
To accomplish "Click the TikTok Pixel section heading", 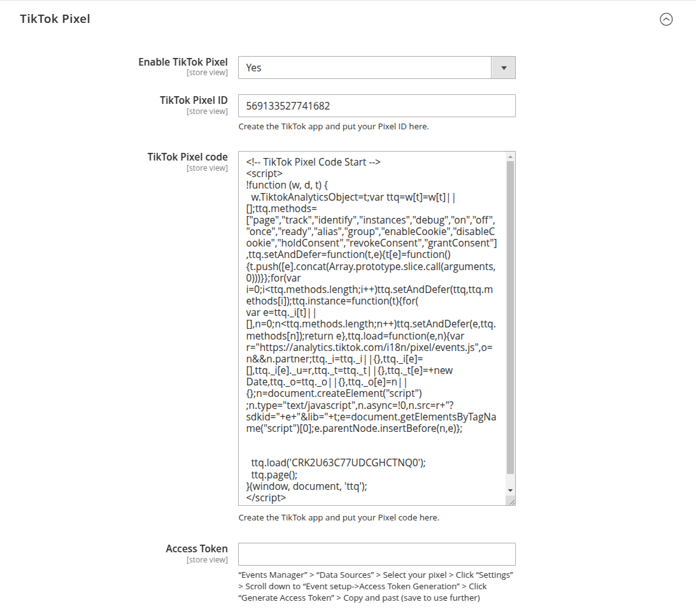I will pyautogui.click(x=55, y=18).
